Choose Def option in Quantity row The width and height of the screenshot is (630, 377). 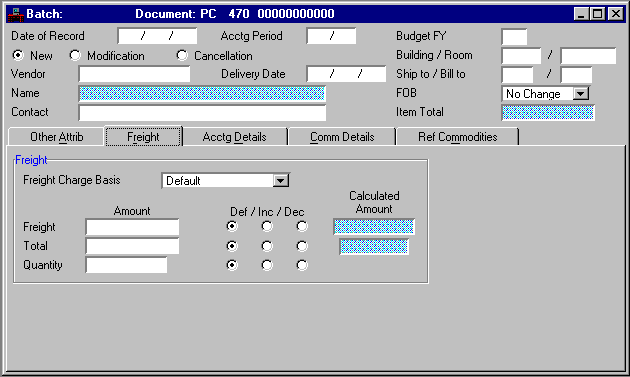pyautogui.click(x=232, y=265)
